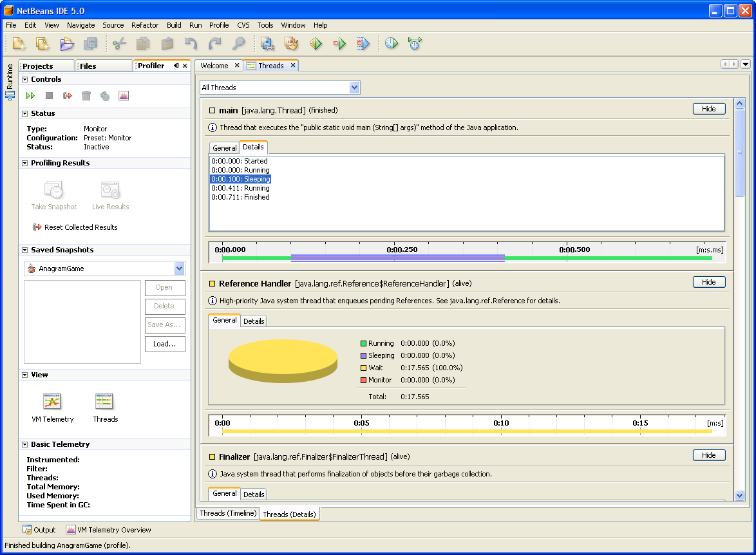Click the Modify Profiling icon in Controls

pyautogui.click(x=104, y=96)
